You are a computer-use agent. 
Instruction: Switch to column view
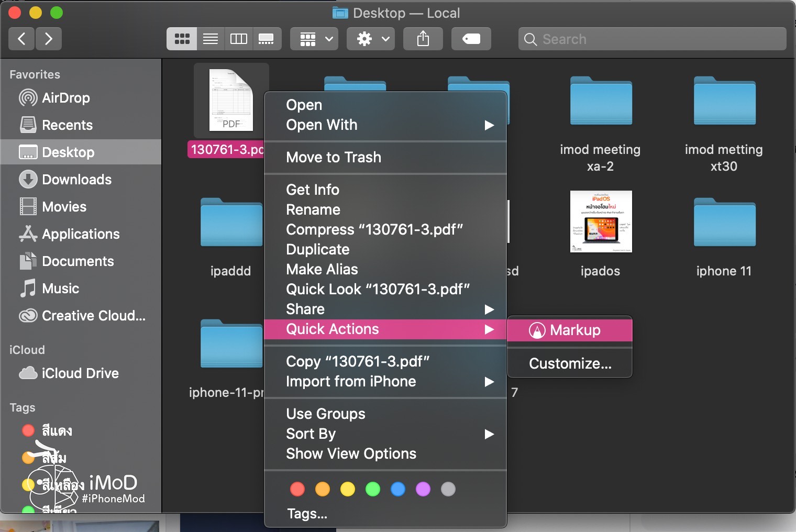(x=238, y=38)
